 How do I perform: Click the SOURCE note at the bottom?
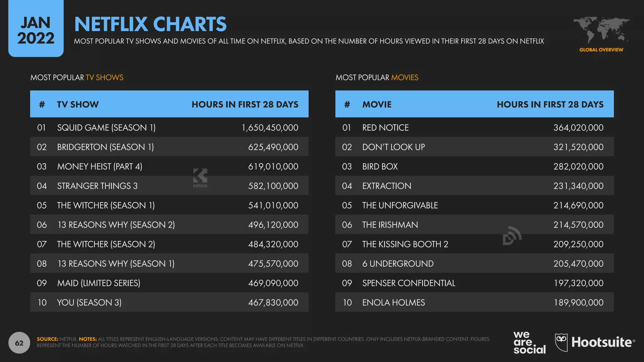47,339
